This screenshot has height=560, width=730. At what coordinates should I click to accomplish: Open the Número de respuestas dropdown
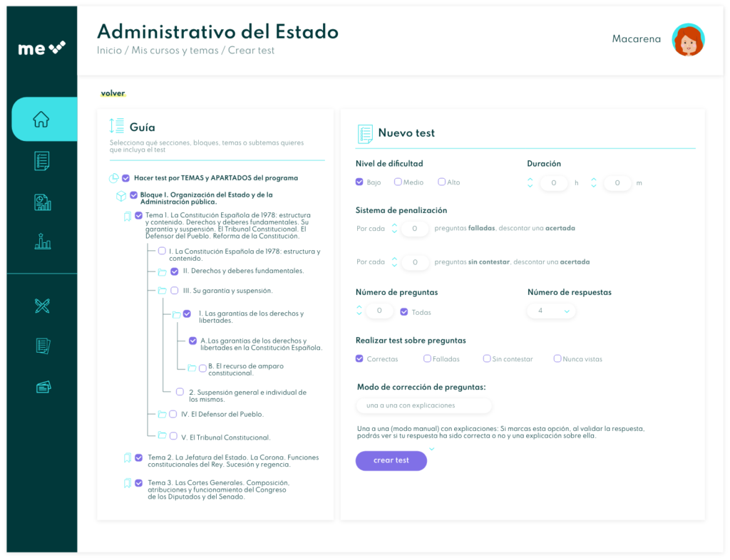[551, 311]
